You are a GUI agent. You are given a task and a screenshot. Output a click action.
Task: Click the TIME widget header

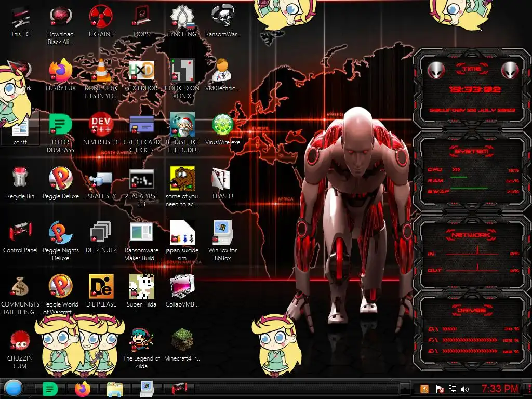coord(472,69)
